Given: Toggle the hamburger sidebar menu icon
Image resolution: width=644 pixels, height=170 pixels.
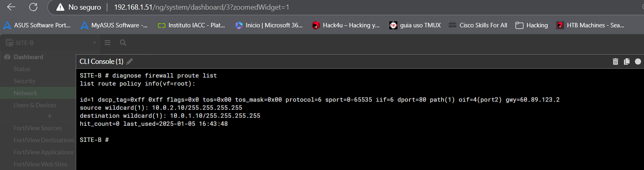Looking at the screenshot, I should [107, 43].
